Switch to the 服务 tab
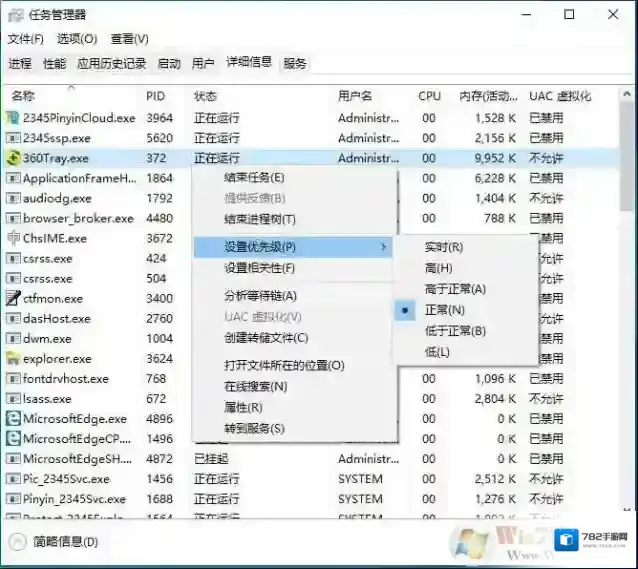The image size is (638, 569). pyautogui.click(x=295, y=63)
